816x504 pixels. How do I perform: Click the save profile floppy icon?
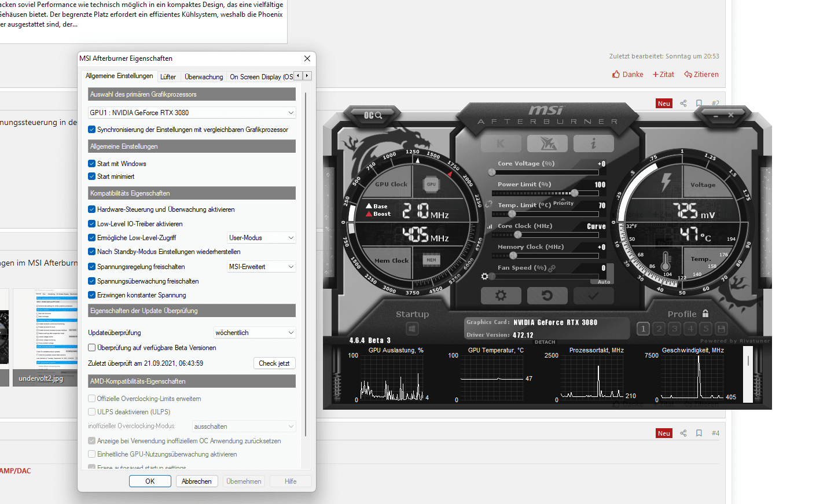(x=721, y=329)
